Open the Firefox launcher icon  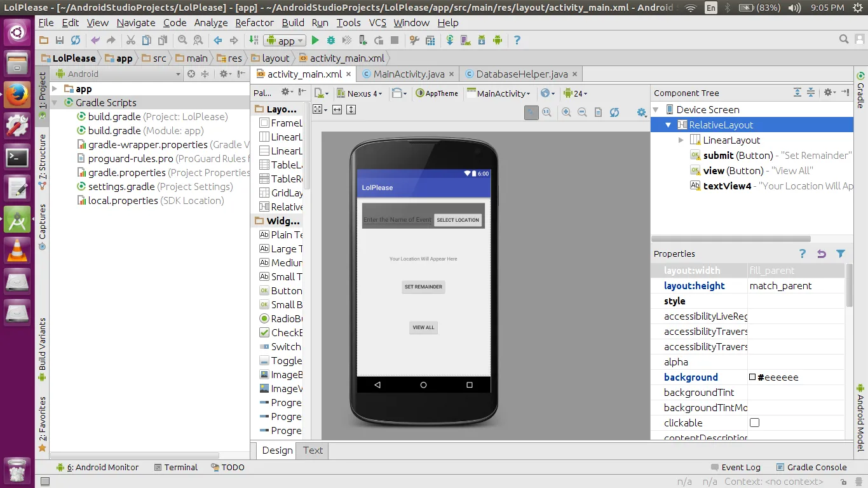pyautogui.click(x=17, y=95)
